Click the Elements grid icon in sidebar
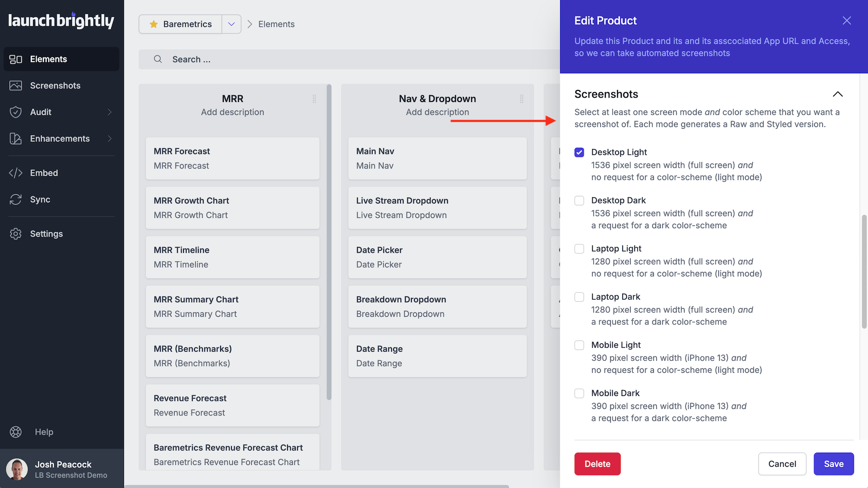Viewport: 868px width, 488px height. tap(16, 59)
